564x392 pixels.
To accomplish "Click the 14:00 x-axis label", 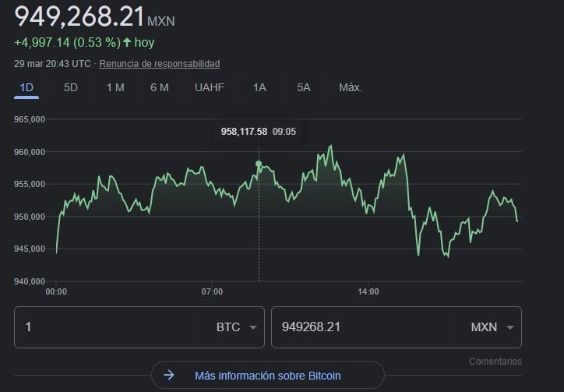I will click(368, 291).
